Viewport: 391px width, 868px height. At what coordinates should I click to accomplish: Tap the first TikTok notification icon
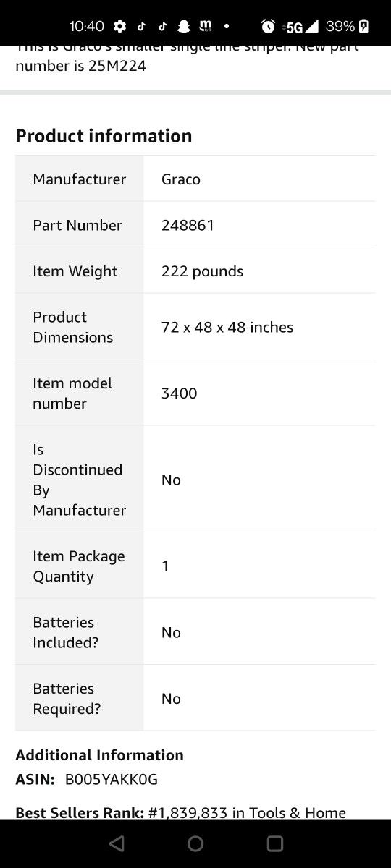pyautogui.click(x=141, y=27)
